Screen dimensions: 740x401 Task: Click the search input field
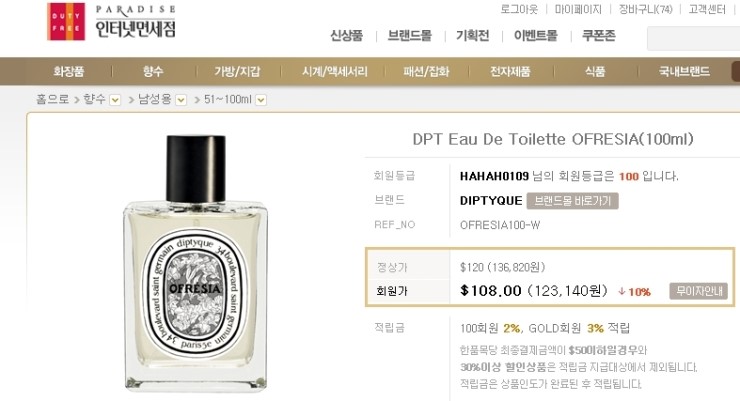point(693,38)
